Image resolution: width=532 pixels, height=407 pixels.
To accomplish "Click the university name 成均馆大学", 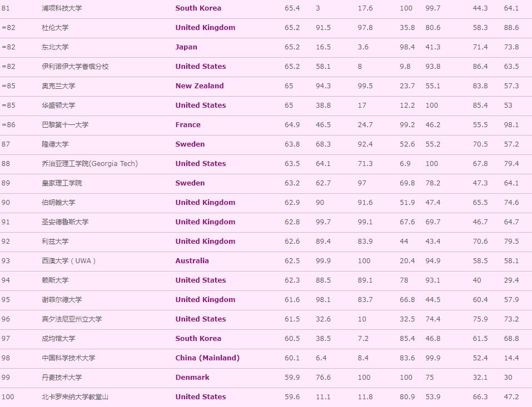I will click(58, 339).
